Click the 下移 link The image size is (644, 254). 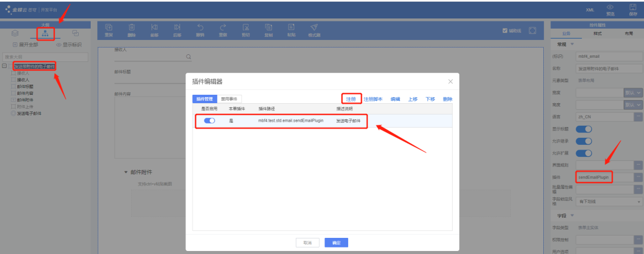[430, 99]
